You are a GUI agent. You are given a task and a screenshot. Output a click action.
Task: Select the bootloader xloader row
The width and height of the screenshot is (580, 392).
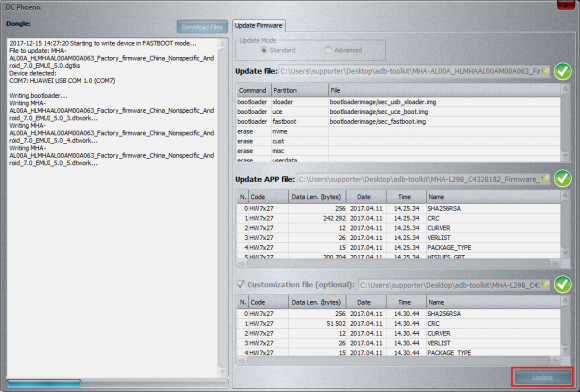point(398,102)
